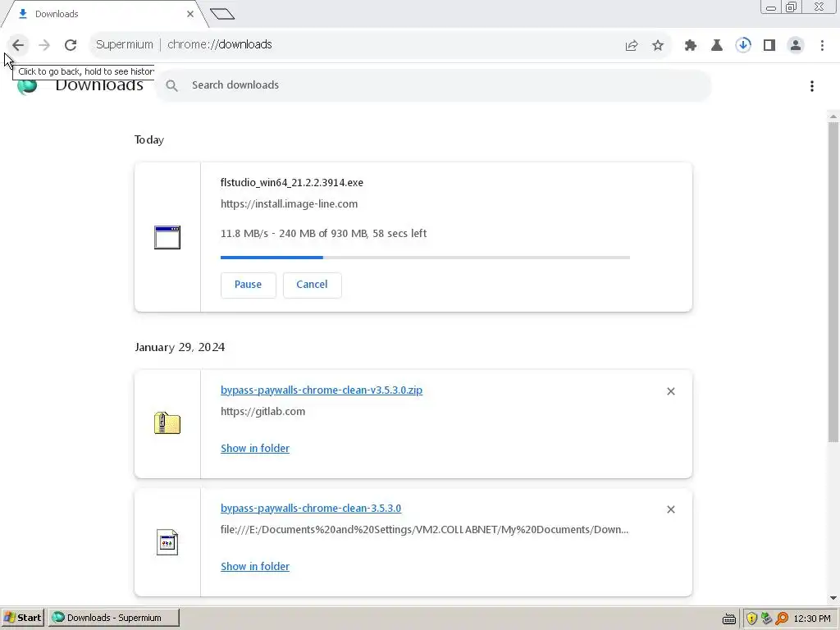Open the on-screen keyboard tray icon

(x=729, y=619)
